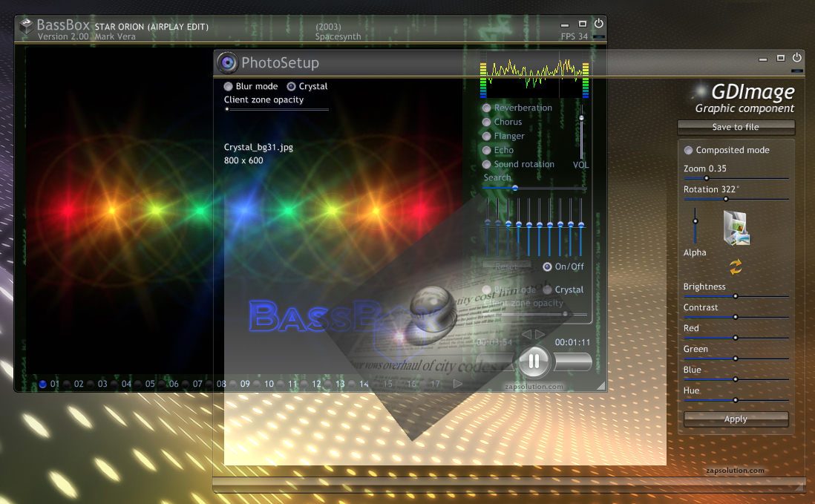Click the orange rotate arrows icon
The image size is (815, 504).
pos(736,267)
